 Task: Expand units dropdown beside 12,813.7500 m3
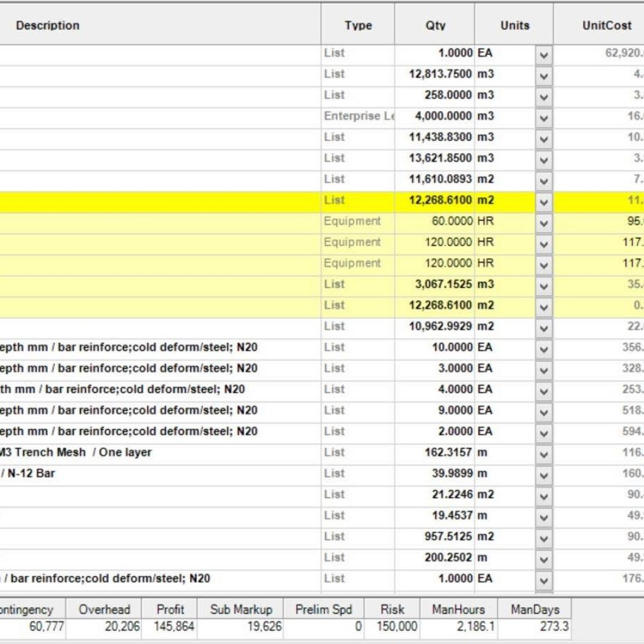pos(544,75)
